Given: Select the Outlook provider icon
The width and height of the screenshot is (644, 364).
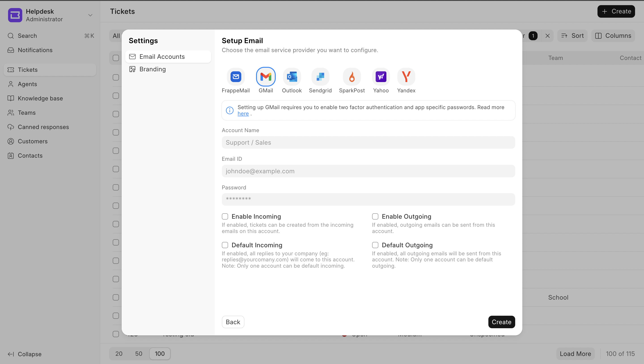Looking at the screenshot, I should click(x=292, y=77).
